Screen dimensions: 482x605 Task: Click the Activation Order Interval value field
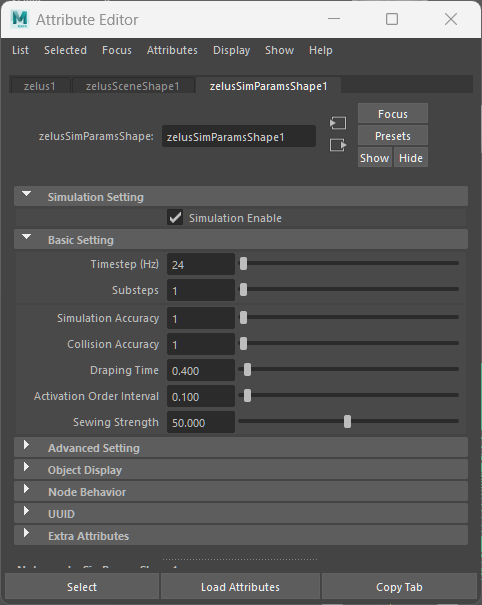(x=201, y=396)
